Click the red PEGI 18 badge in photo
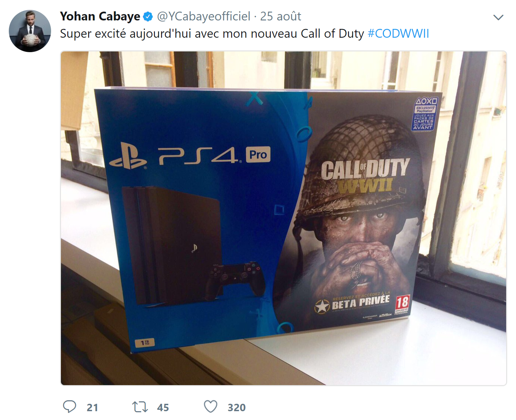Screen dimensions: 516x420 click(402, 304)
